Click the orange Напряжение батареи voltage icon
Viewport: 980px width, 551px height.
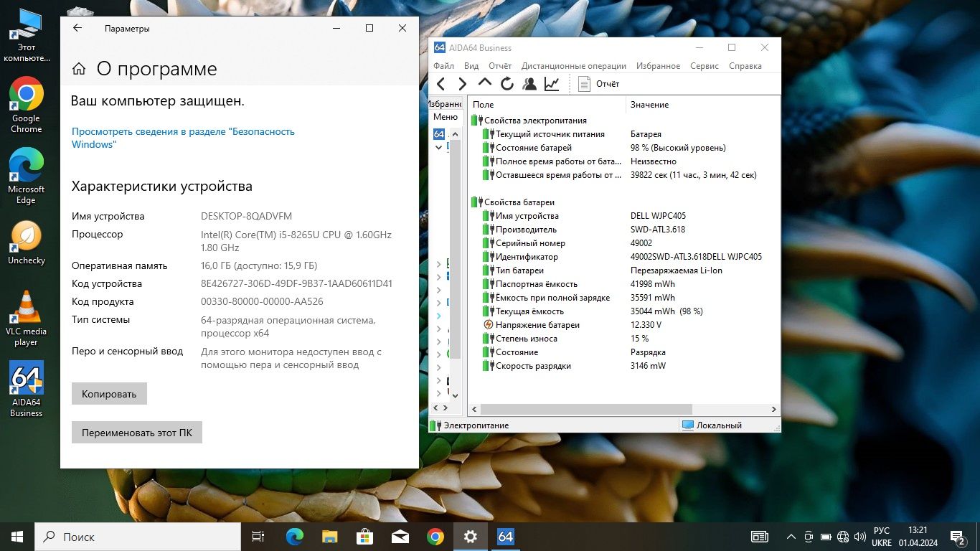[x=489, y=325]
